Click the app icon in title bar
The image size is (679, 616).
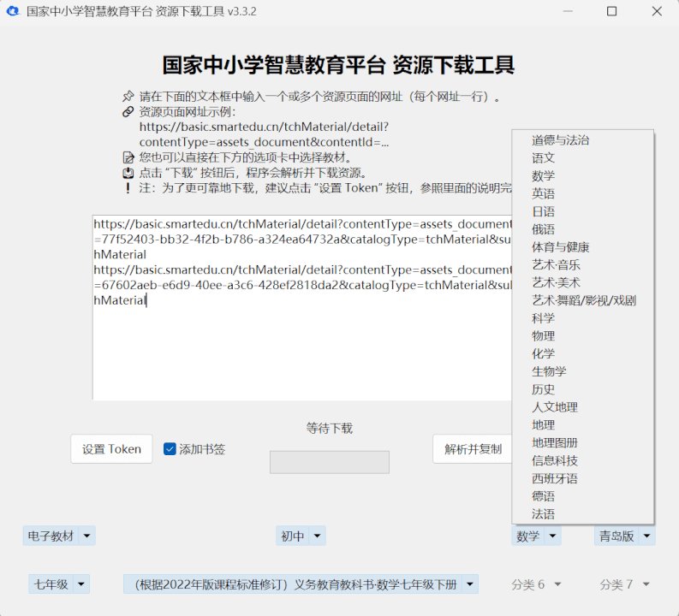(13, 11)
